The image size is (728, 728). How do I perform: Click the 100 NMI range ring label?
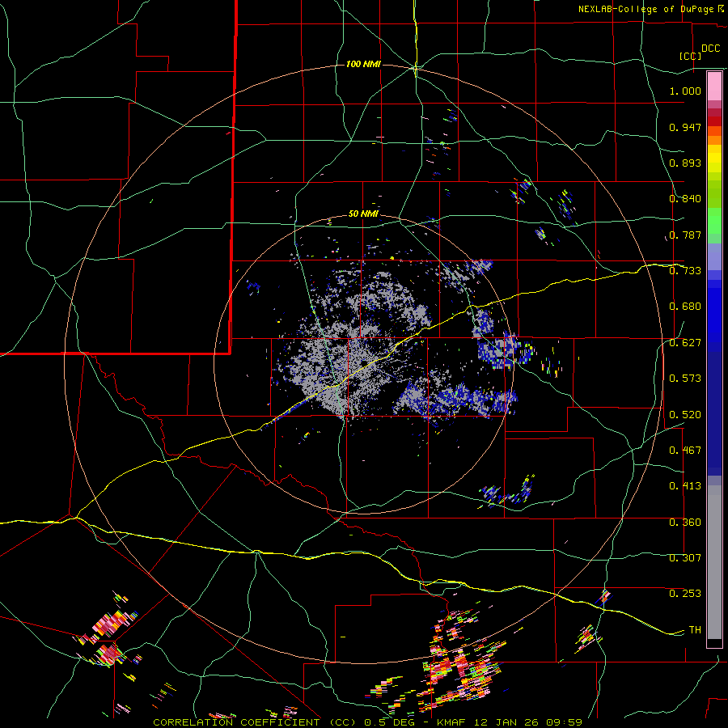pos(363,64)
